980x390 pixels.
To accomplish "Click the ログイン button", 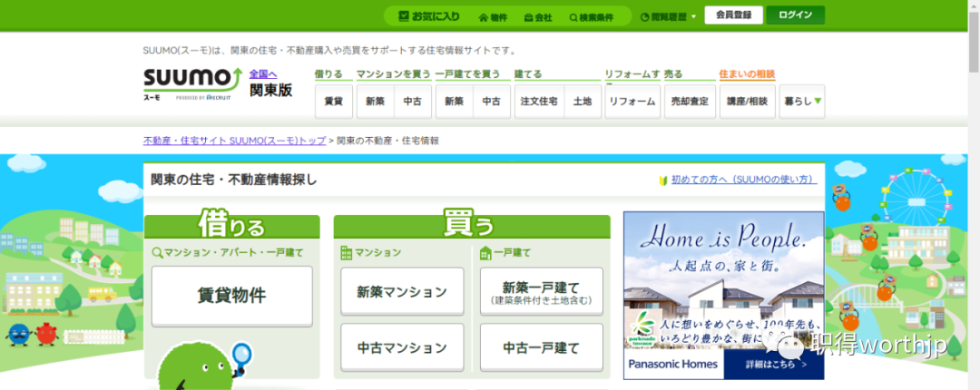I will [x=796, y=15].
